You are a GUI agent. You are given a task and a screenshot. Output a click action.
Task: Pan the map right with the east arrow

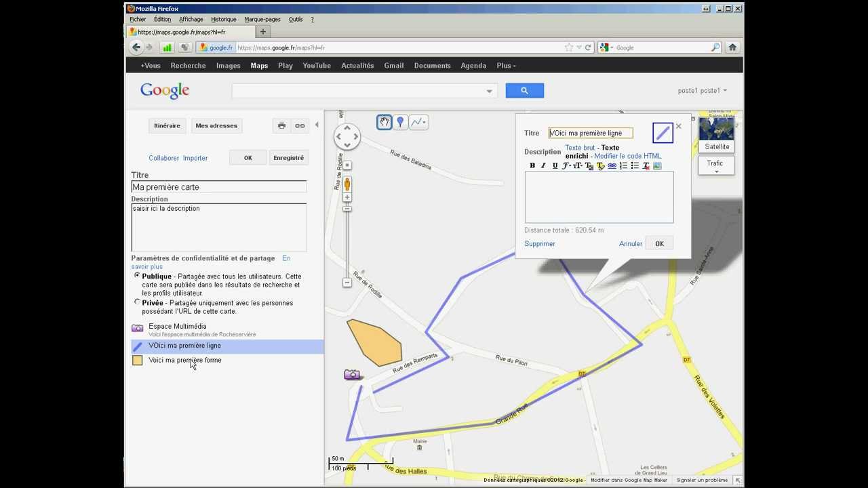(355, 136)
